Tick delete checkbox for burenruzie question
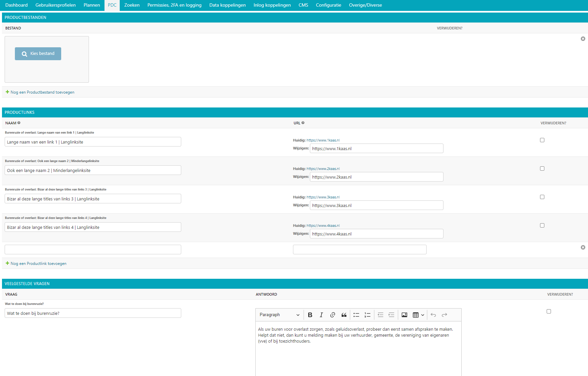The height and width of the screenshot is (376, 588). pos(549,312)
